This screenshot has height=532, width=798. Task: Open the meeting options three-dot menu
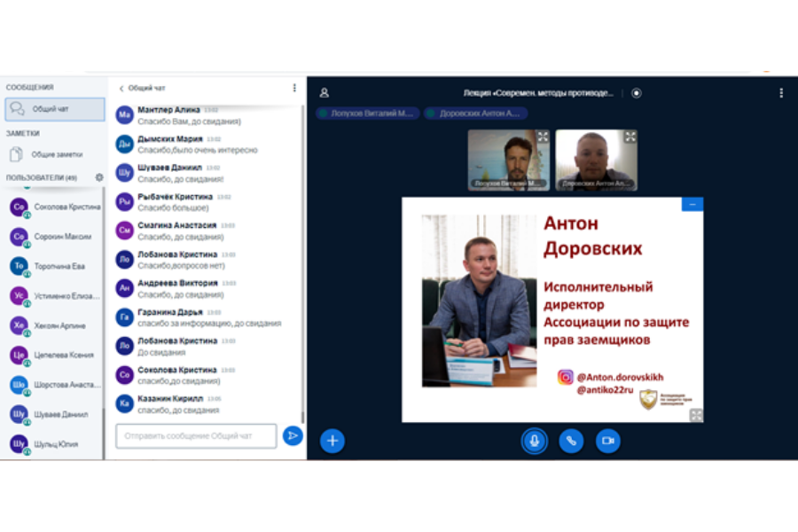click(781, 93)
